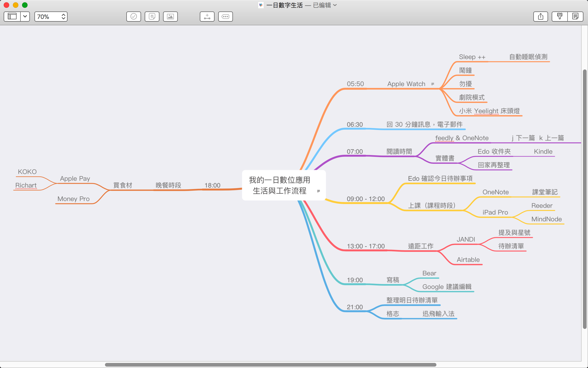588x368 pixels.
Task: Select the 09:00 - 12:00 node
Action: pyautogui.click(x=366, y=199)
